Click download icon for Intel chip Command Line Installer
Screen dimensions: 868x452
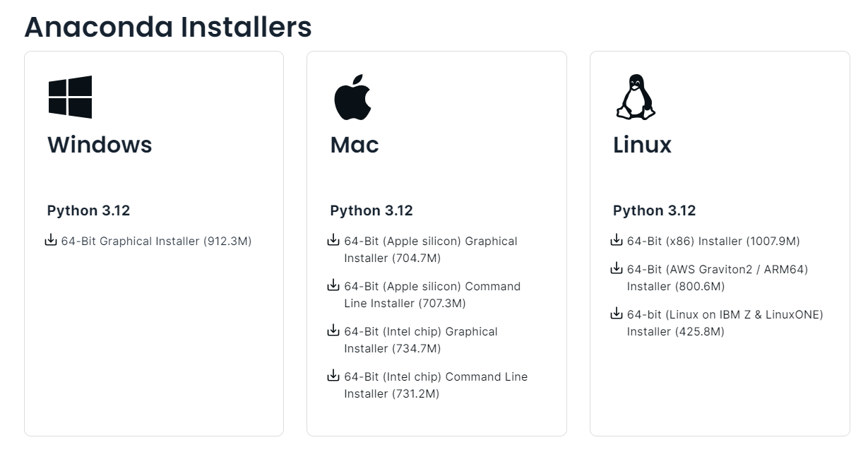(x=333, y=376)
